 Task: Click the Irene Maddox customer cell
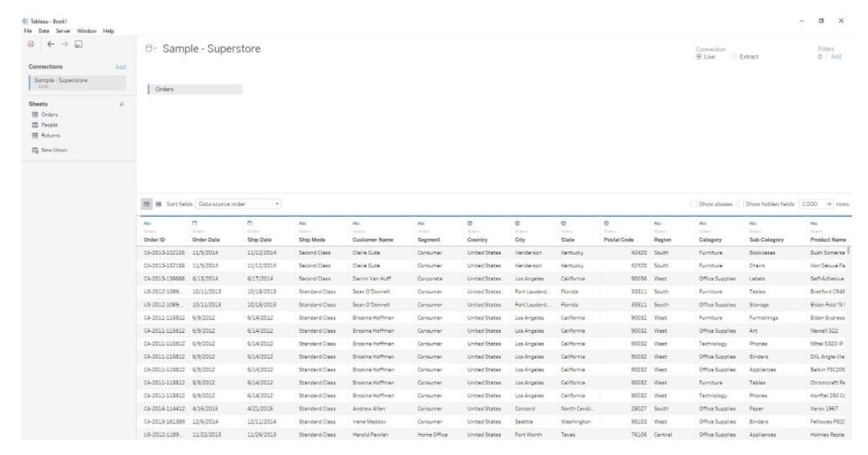[x=369, y=421]
